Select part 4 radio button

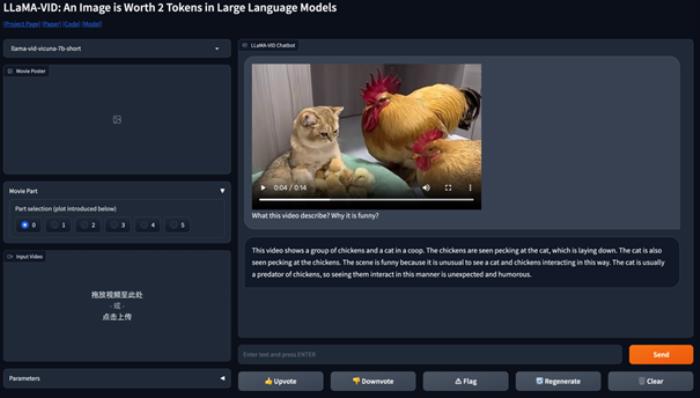pos(143,225)
